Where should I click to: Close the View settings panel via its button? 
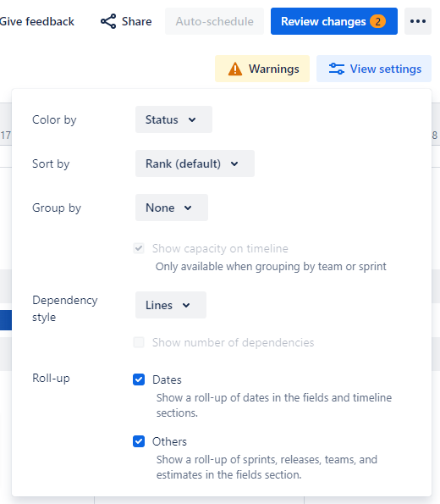point(374,69)
